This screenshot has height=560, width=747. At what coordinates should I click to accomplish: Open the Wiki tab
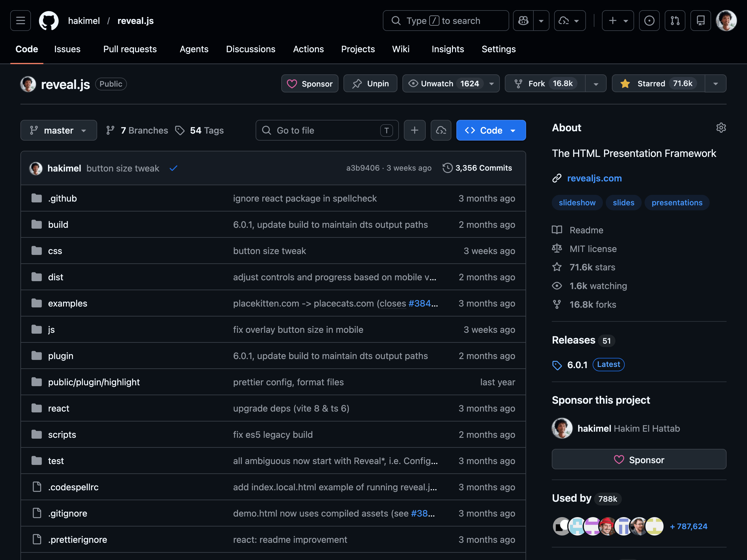[x=401, y=49]
